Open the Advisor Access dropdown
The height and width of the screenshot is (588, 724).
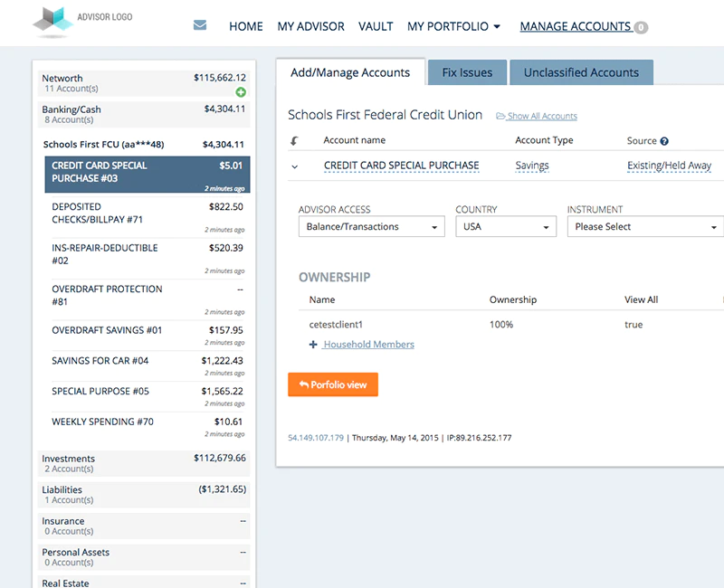(372, 227)
